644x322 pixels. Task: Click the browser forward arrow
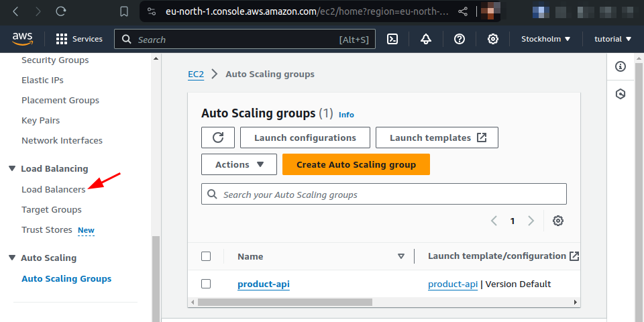pos(38,11)
